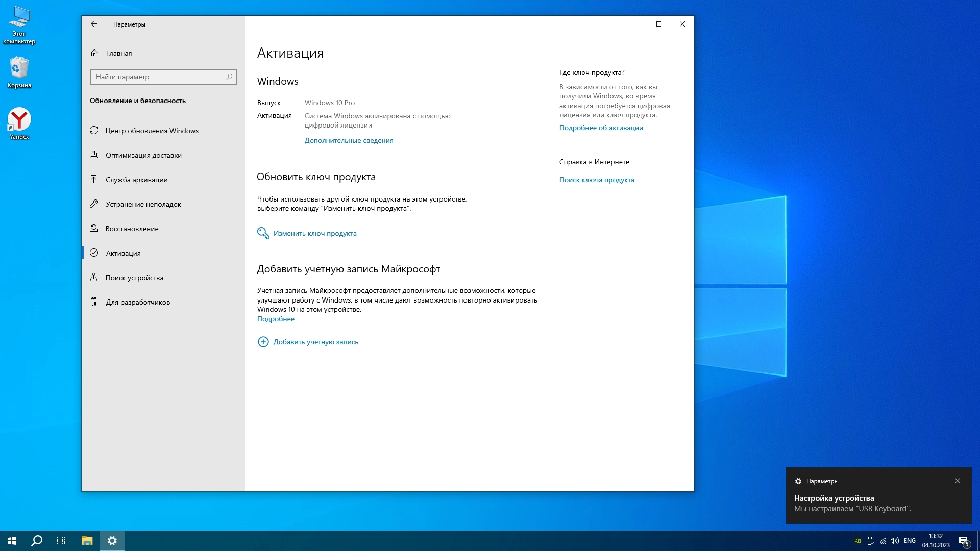Open Подробнее об активации link
The image size is (980, 551).
601,128
